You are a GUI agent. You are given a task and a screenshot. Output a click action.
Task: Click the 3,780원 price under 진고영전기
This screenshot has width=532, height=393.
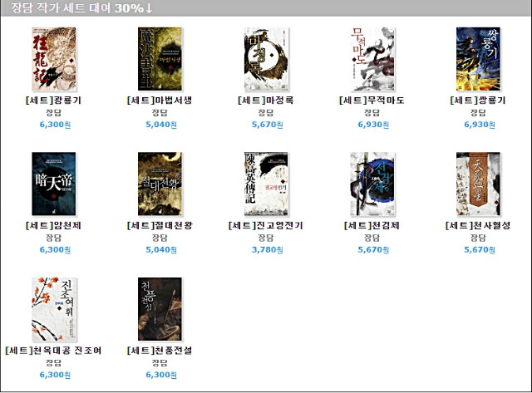click(268, 249)
